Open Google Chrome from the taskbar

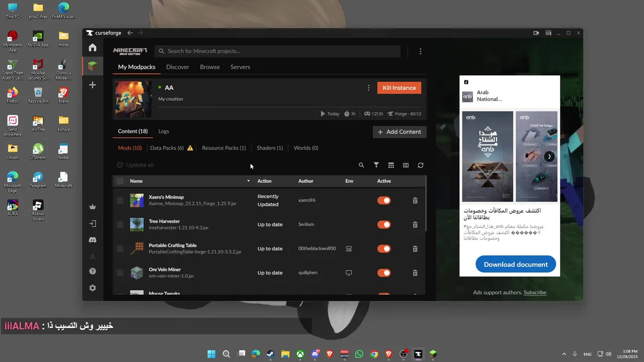[x=374, y=354]
